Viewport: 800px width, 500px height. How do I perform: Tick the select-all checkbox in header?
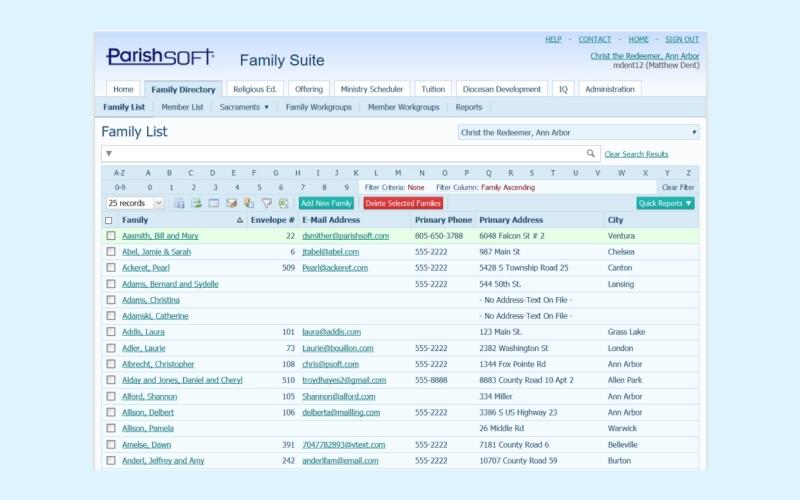tap(109, 220)
